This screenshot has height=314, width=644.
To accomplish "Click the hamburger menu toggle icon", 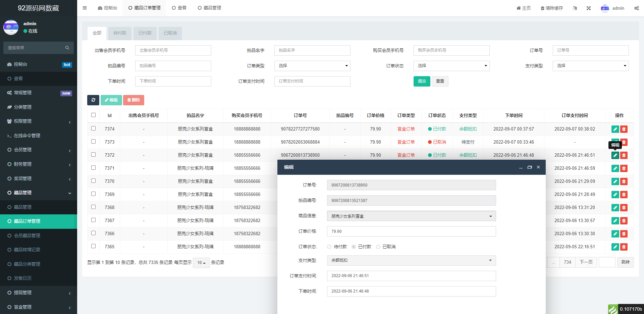I will coord(85,8).
